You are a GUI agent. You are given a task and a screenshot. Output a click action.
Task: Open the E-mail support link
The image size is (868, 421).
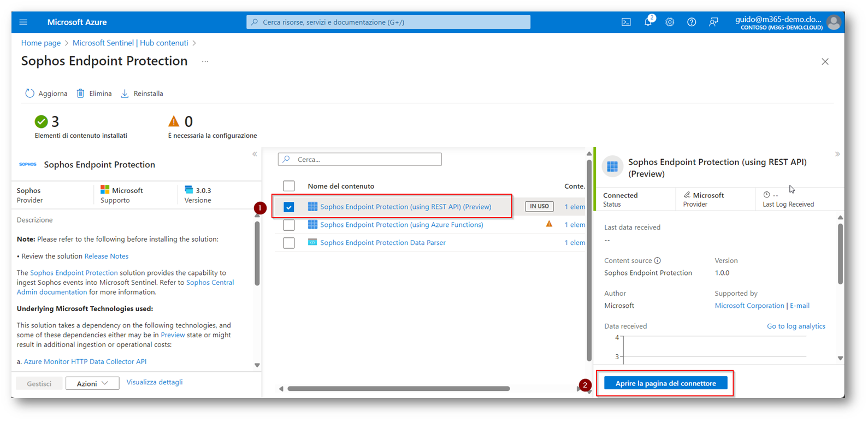[800, 306]
